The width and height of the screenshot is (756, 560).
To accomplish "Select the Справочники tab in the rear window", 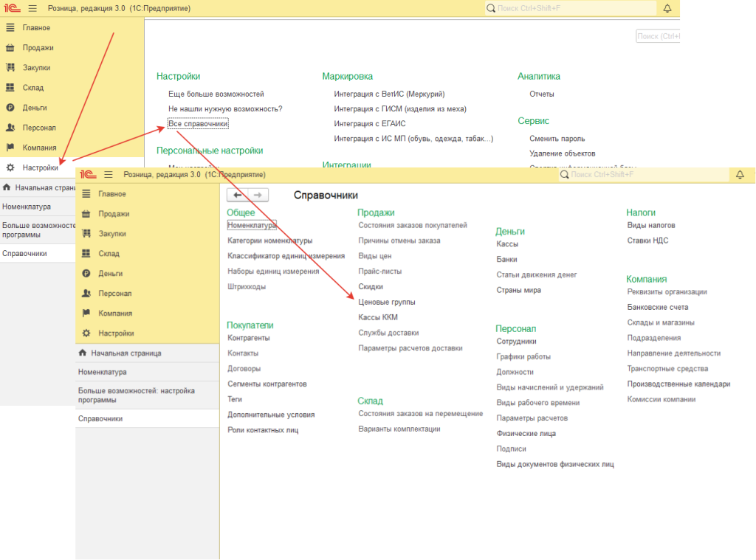I will 38,254.
